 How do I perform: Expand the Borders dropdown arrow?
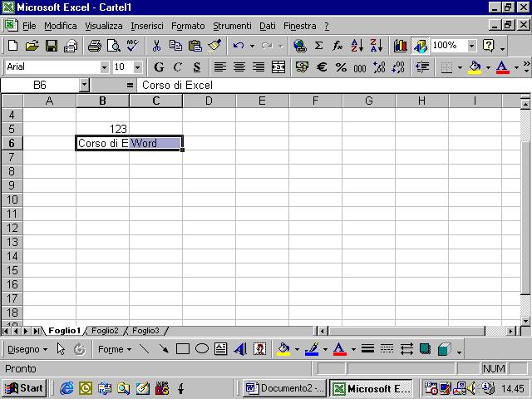point(460,67)
